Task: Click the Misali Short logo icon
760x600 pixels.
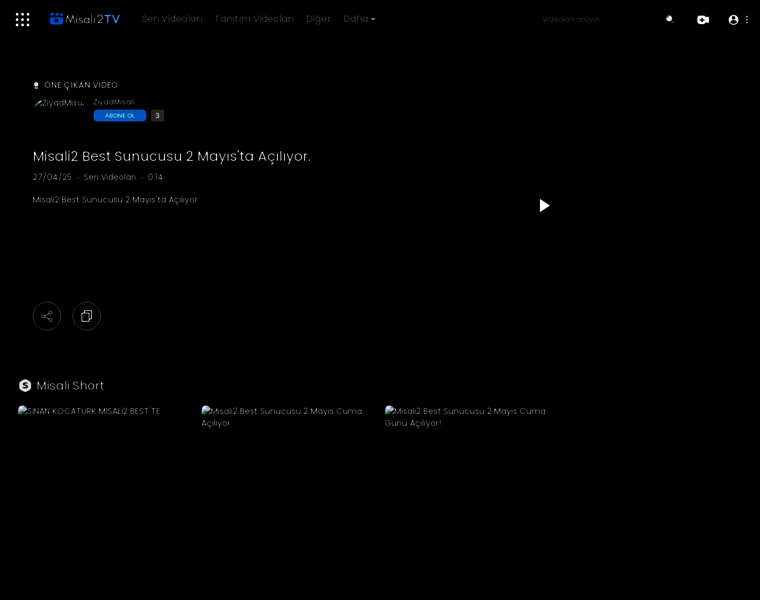Action: point(25,385)
